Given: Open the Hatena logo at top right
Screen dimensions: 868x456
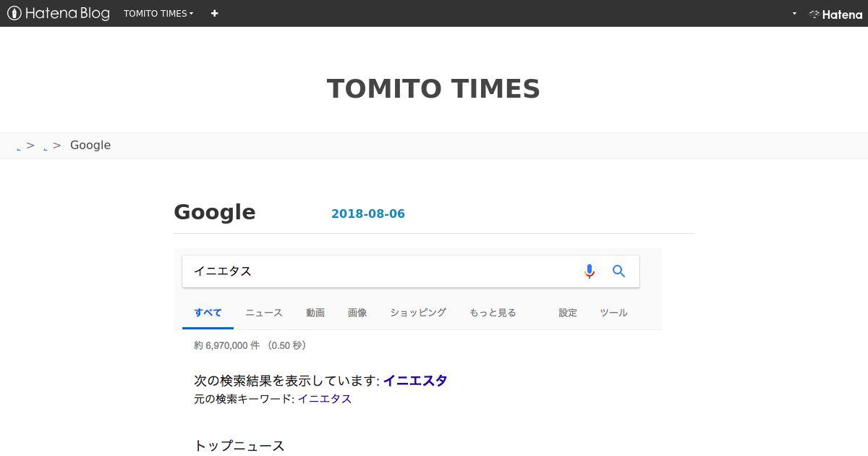Looking at the screenshot, I should [x=835, y=14].
